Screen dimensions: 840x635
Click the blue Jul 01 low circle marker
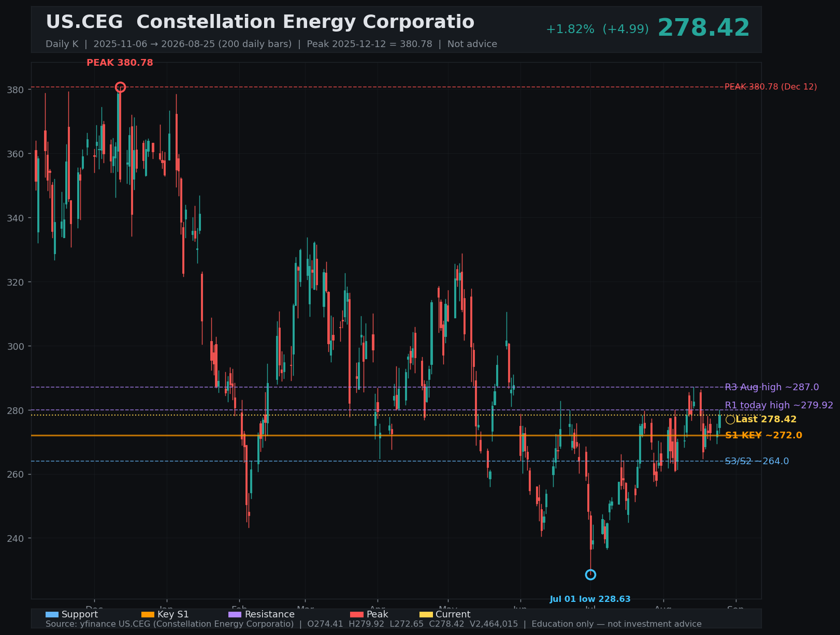590,575
